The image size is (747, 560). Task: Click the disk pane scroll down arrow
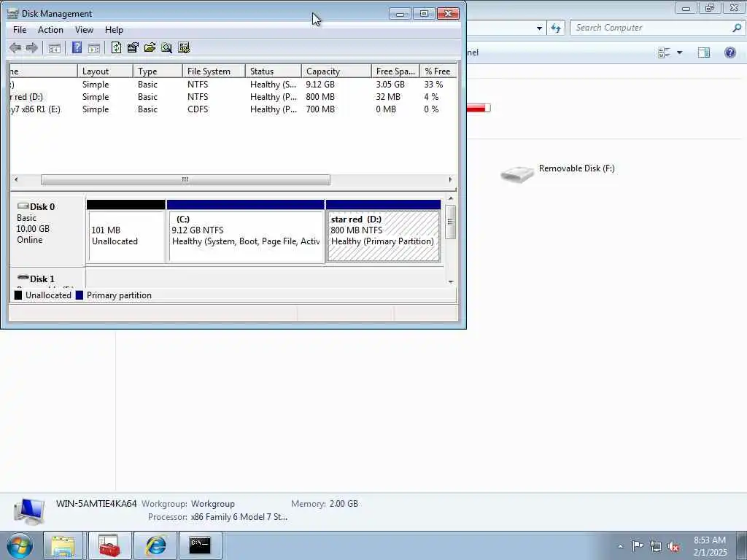click(x=451, y=282)
